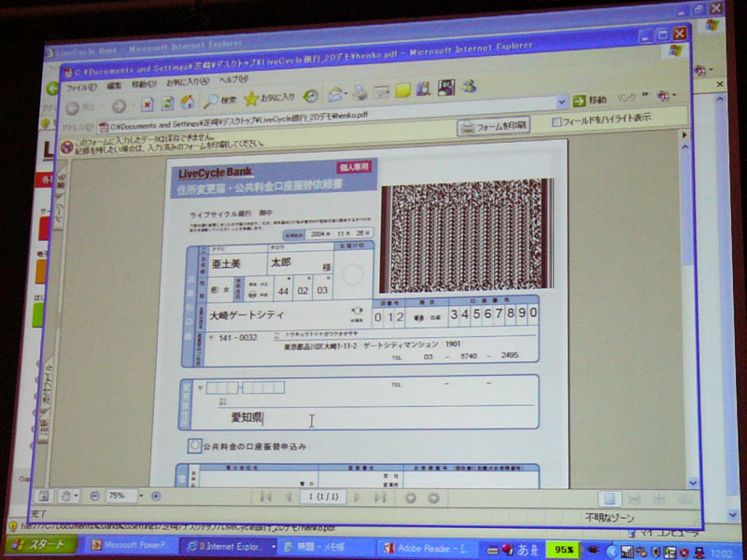Go to next page arrow
Screen dimensions: 747x560
point(357,497)
